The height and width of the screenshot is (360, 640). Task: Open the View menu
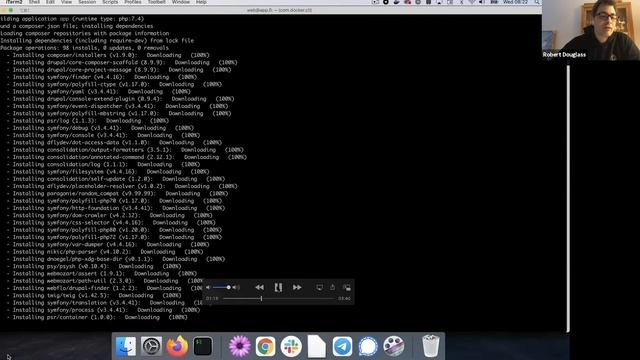click(x=67, y=2)
